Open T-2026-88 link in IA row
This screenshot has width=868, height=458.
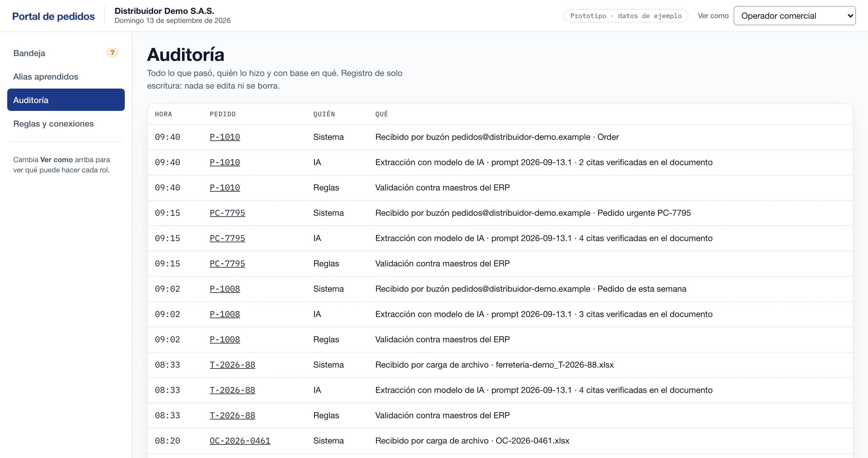point(232,390)
